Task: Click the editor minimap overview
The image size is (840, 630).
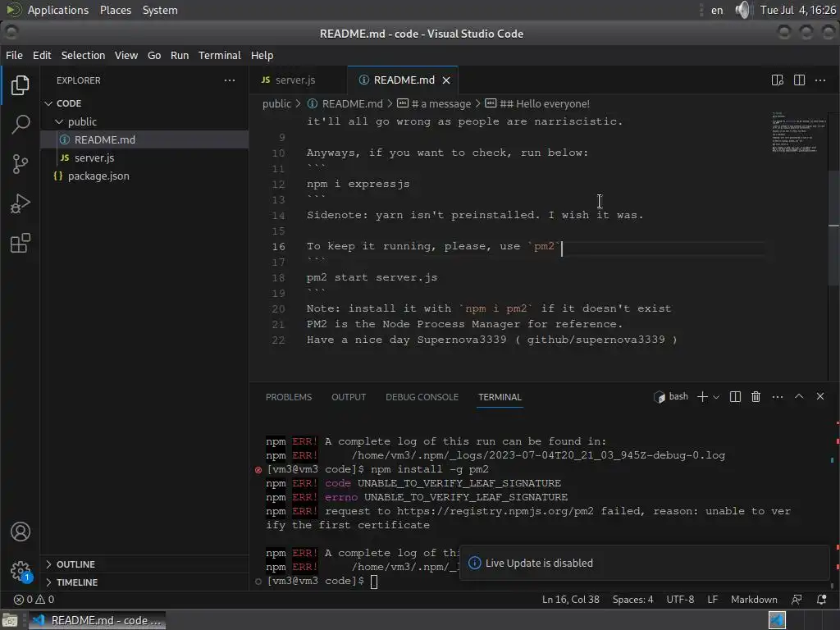Action: [x=798, y=132]
